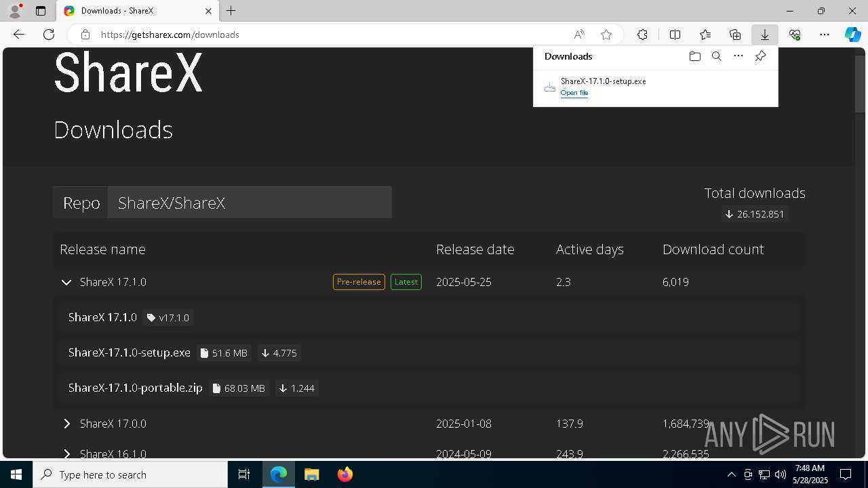Click the browser Back arrow
868x488 pixels.
coord(19,35)
